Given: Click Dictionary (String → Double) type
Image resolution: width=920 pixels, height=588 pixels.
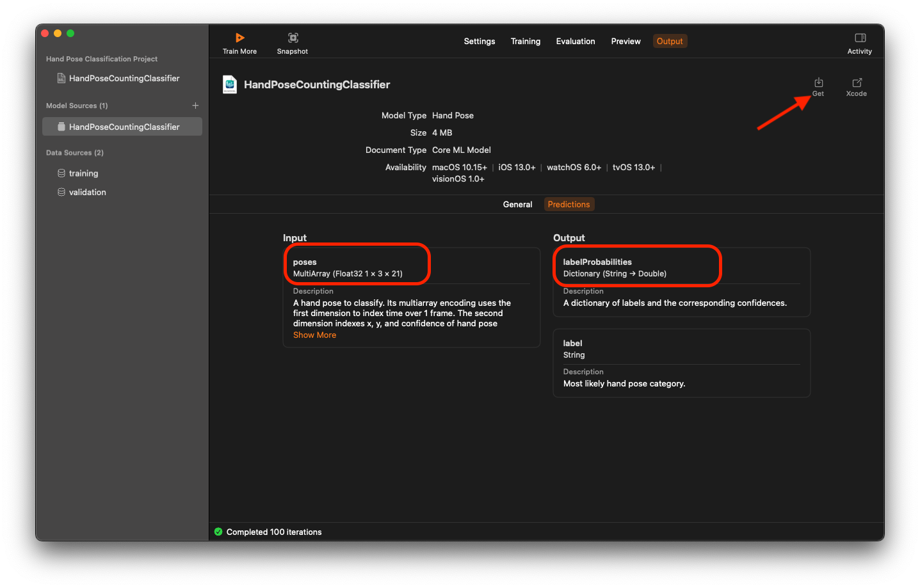Looking at the screenshot, I should click(615, 274).
